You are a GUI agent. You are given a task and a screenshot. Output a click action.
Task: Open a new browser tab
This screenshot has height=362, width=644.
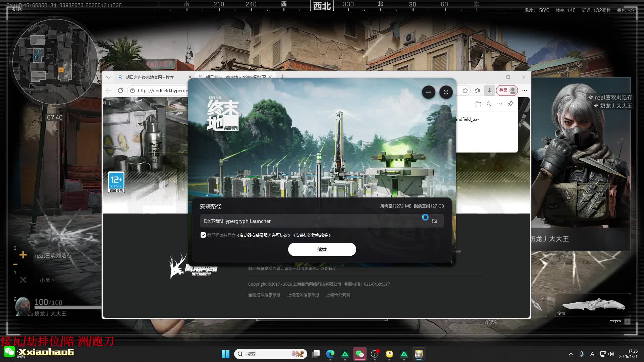point(282,77)
